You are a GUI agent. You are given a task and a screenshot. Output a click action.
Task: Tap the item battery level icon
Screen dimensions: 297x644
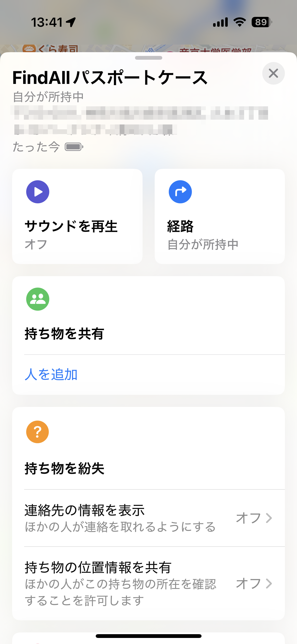click(74, 147)
